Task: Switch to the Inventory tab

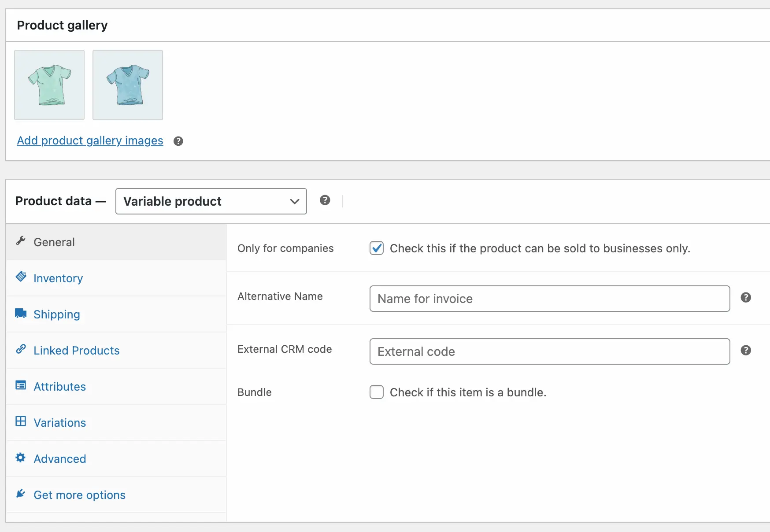Action: coord(58,278)
